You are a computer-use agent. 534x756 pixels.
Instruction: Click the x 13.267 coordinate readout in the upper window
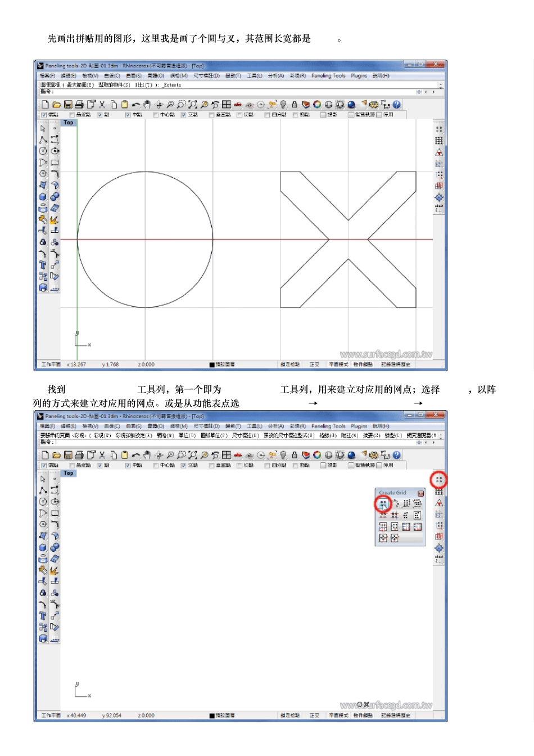(76, 364)
